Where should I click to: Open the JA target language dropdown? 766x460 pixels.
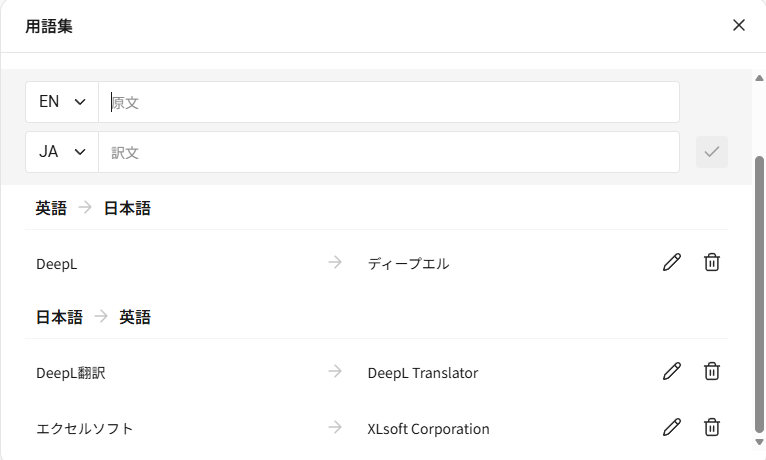coord(62,152)
